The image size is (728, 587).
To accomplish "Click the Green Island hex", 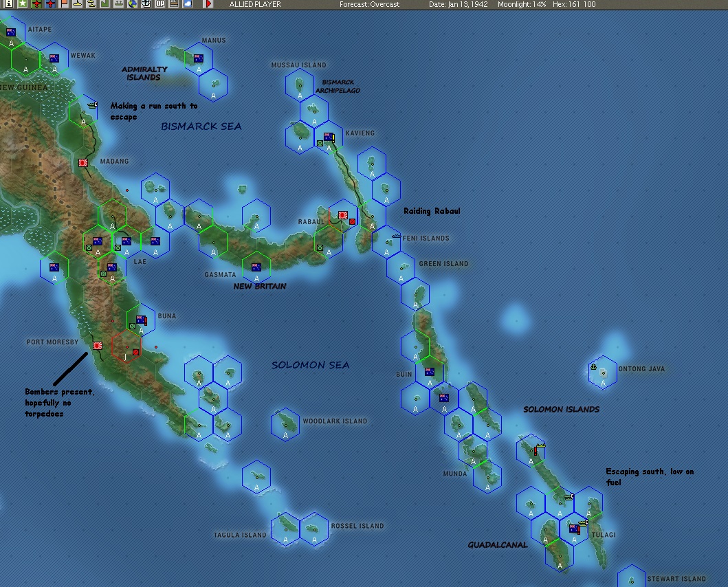I will pyautogui.click(x=401, y=267).
